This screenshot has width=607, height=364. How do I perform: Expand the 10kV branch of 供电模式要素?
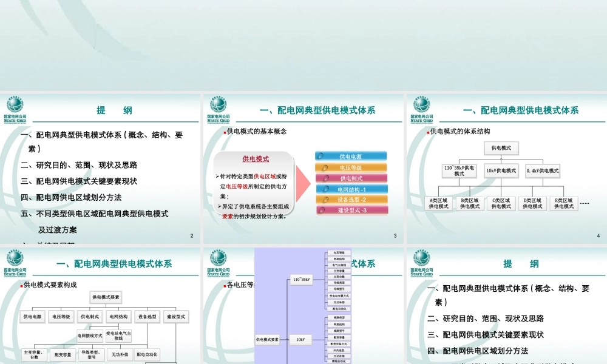point(300,339)
